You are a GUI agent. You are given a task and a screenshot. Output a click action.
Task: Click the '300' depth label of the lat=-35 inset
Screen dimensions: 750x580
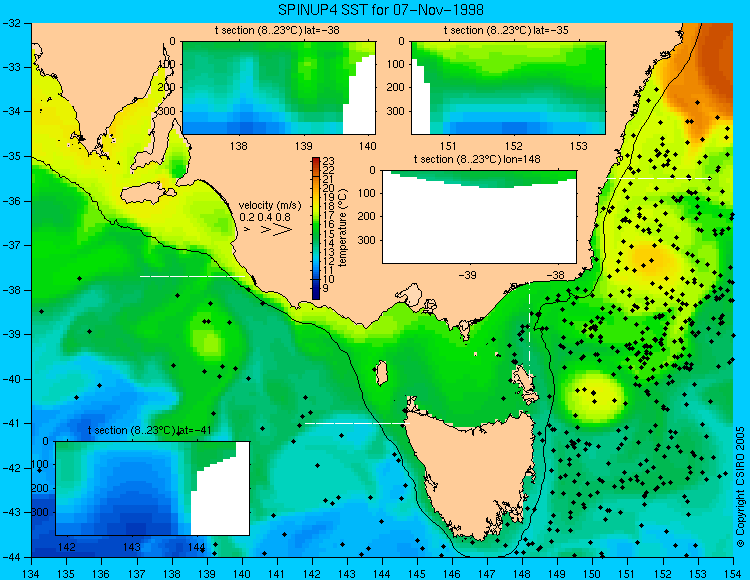click(x=397, y=111)
